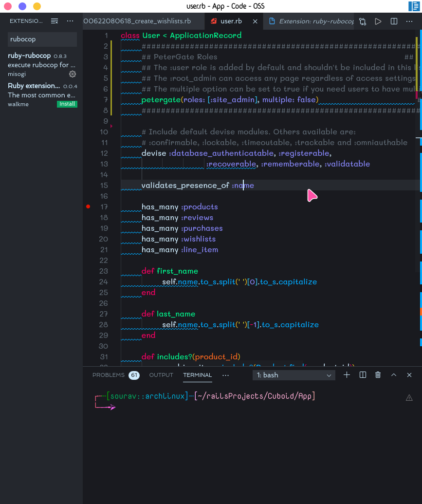Close the user.rb editor tab

coord(256,21)
